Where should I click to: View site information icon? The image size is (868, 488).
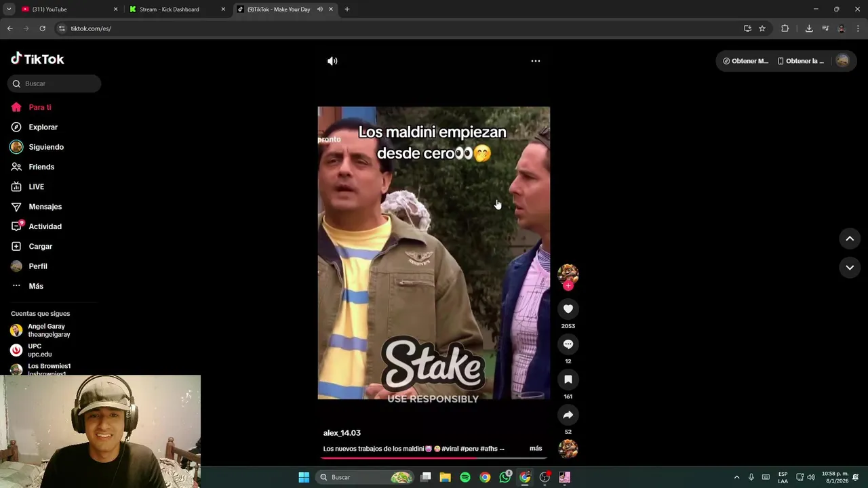tap(62, 28)
